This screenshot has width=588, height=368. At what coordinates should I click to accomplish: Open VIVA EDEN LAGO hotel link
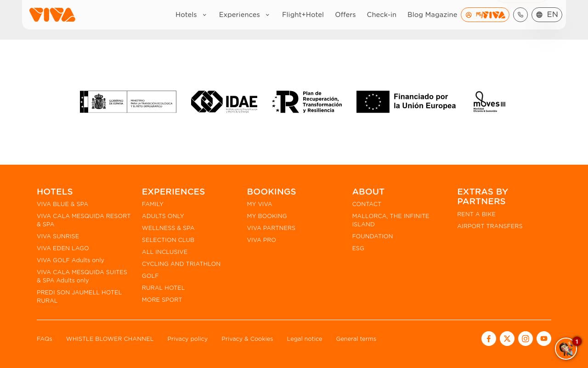point(63,248)
